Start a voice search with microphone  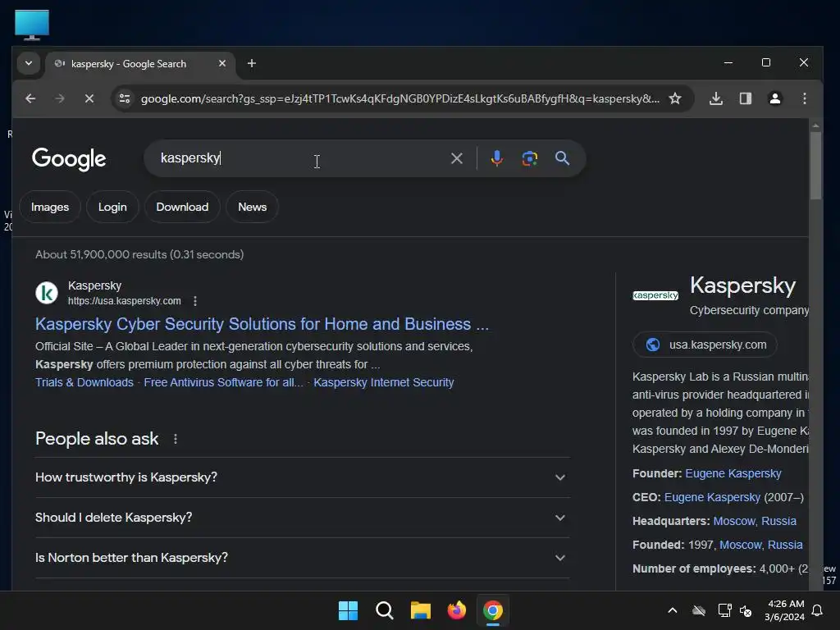click(x=496, y=158)
